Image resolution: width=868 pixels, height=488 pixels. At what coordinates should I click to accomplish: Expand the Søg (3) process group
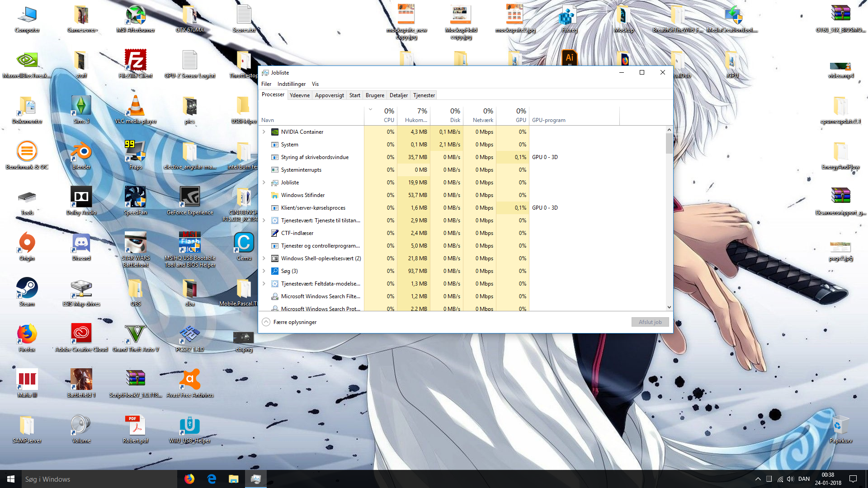coord(264,271)
